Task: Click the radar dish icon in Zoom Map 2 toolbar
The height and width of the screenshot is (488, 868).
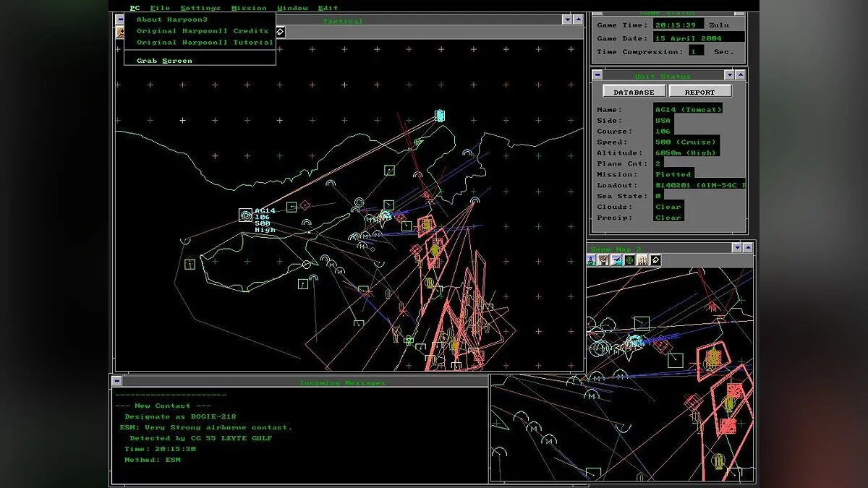Action: click(603, 260)
